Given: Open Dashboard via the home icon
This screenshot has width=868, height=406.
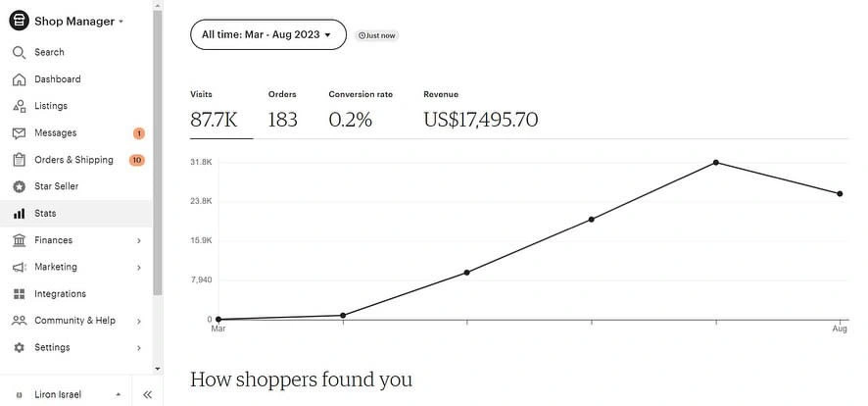Looking at the screenshot, I should pos(19,79).
